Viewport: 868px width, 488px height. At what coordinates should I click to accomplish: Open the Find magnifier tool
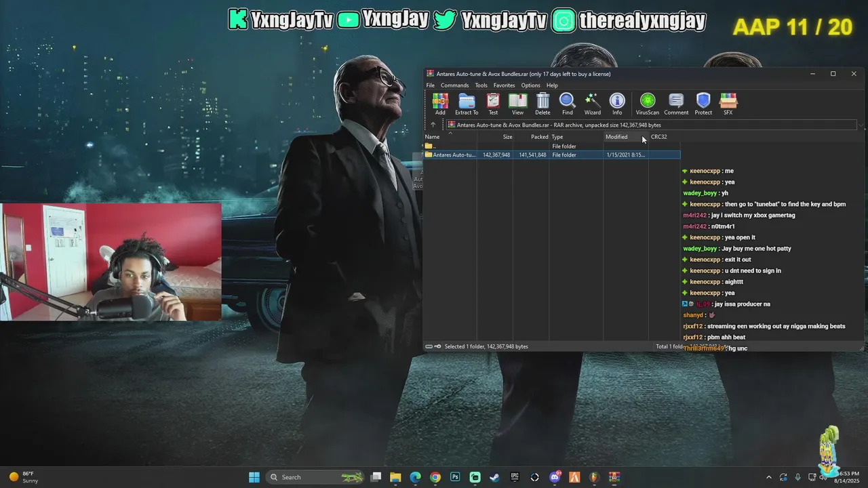568,104
